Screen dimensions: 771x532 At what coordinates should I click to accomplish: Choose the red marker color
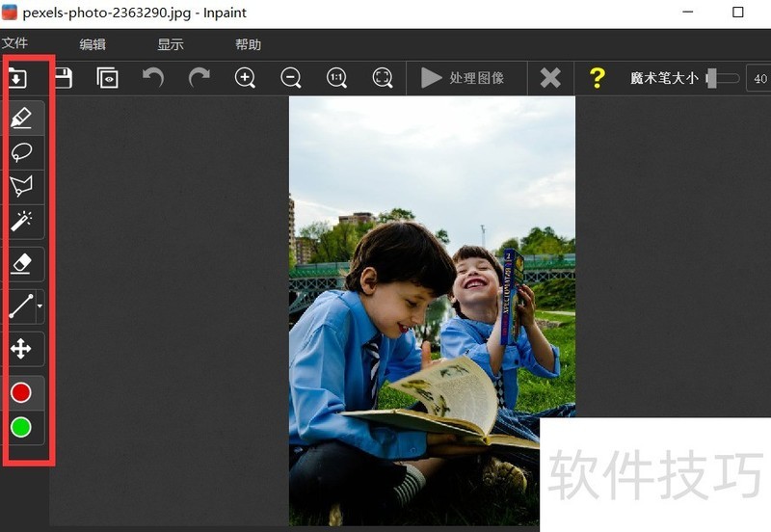pyautogui.click(x=21, y=392)
